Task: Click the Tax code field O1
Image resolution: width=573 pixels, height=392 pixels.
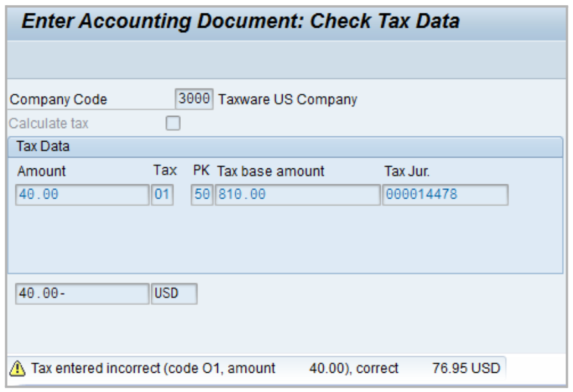Action: (x=162, y=195)
